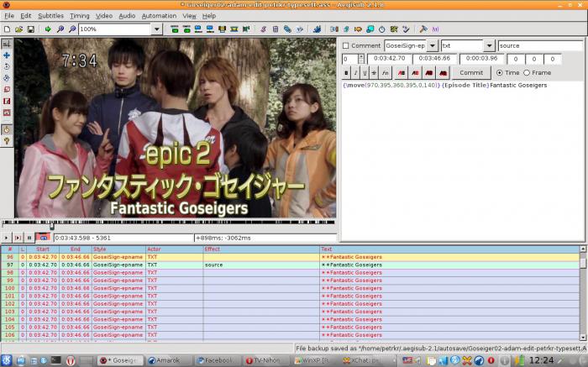Click the end time field 0:03:46.66
This screenshot has width=588, height=367.
coord(434,59)
